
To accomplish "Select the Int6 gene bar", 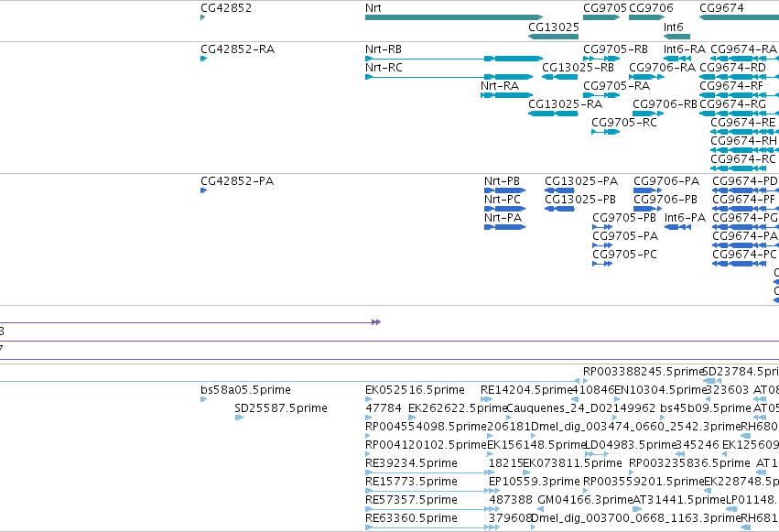I will tap(676, 37).
